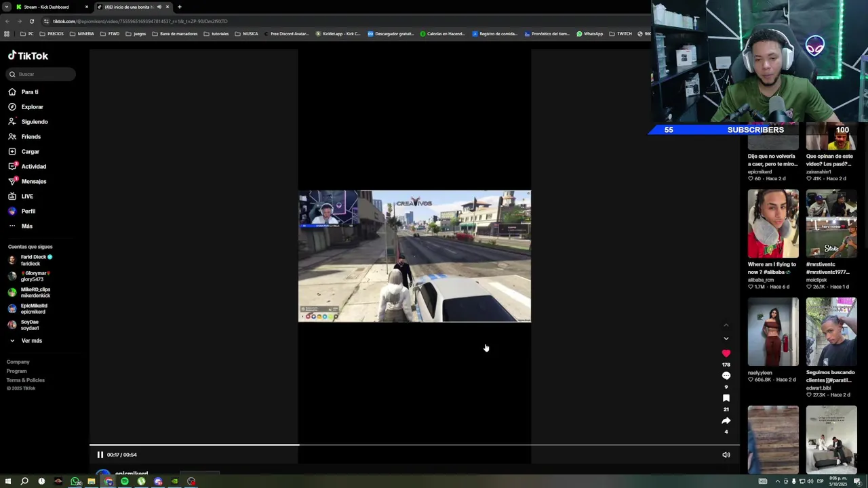868x488 pixels.
Task: Show hidden system tray icons
Action: point(777,481)
